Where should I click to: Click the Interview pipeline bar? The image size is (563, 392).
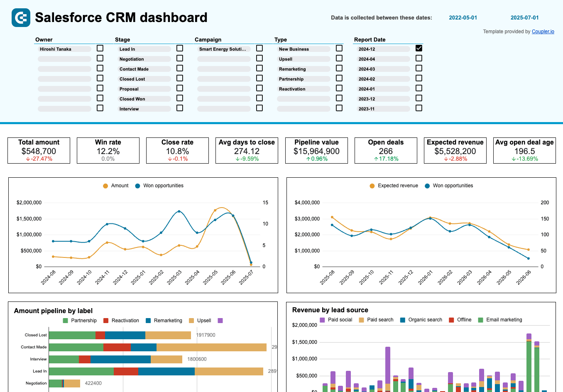coord(115,359)
